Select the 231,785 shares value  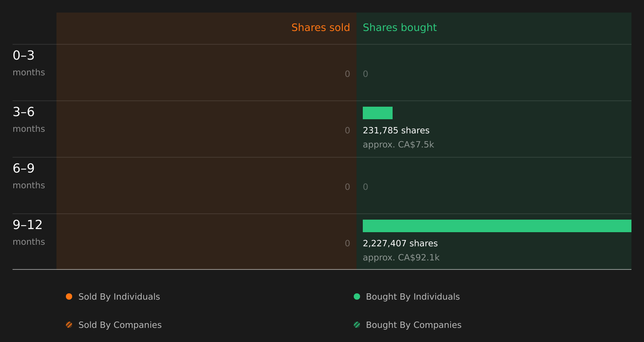396,131
